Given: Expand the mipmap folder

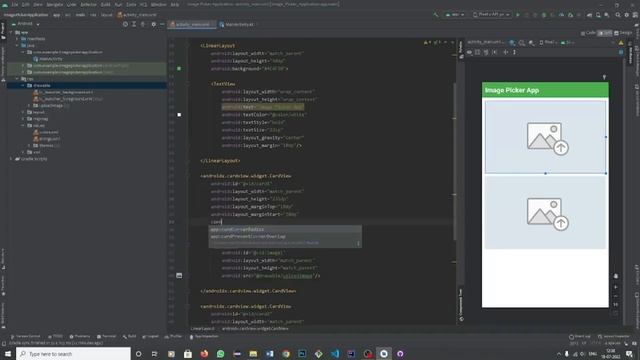Looking at the screenshot, I should click(x=23, y=119).
